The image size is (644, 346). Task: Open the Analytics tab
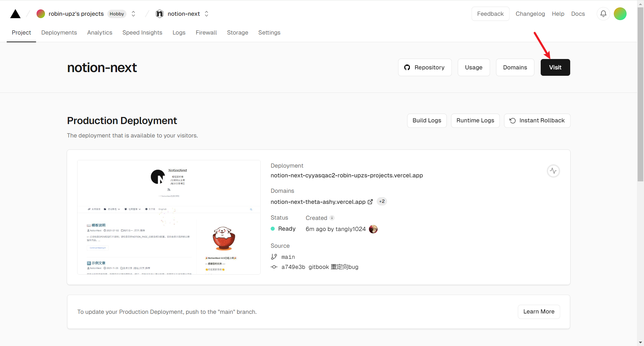[100, 33]
